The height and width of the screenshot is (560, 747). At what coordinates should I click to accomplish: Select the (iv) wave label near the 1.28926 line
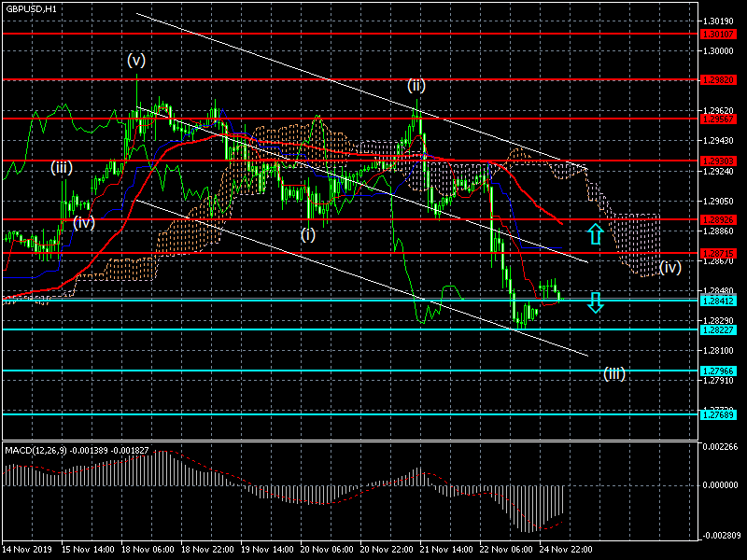[x=84, y=222]
